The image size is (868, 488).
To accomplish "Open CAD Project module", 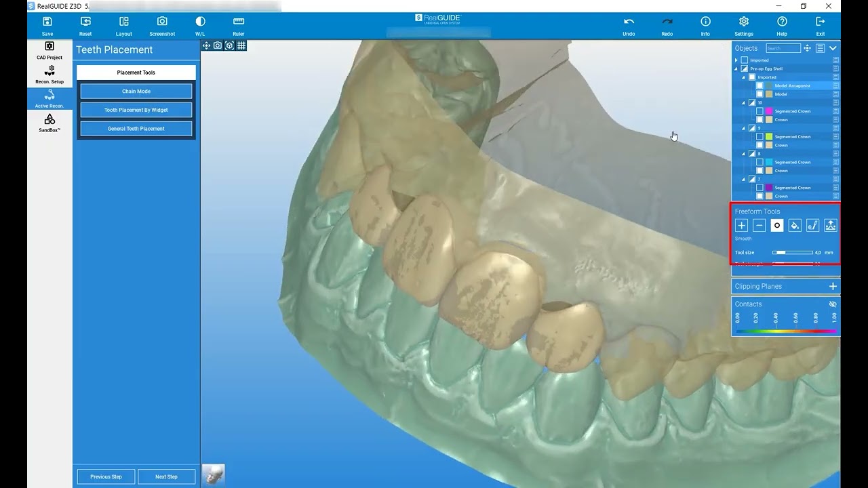I will [x=50, y=50].
